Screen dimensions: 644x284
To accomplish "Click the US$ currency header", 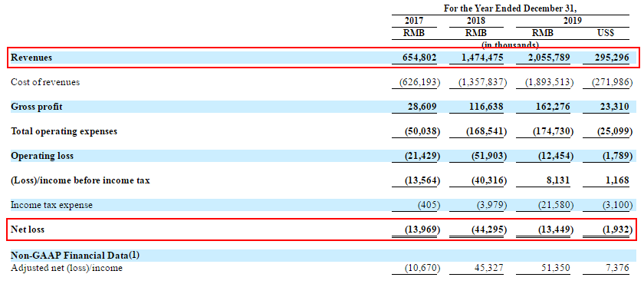I will point(606,33).
